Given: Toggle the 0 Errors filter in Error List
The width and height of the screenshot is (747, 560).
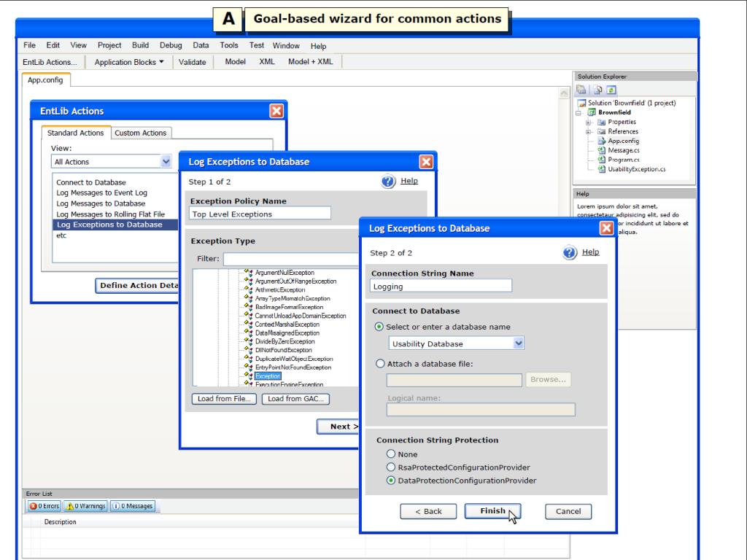Looking at the screenshot, I should click(x=44, y=506).
